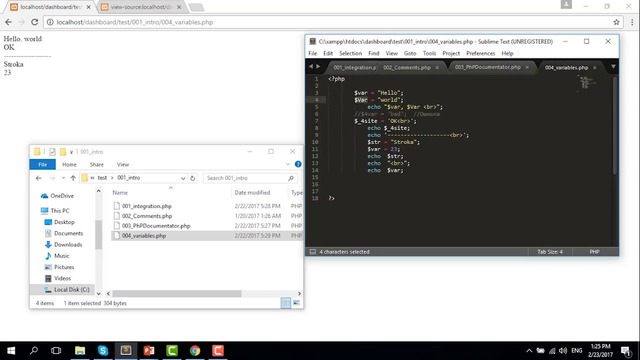Open Windows Start menu
The width and height of the screenshot is (640, 360).
tap(11, 351)
